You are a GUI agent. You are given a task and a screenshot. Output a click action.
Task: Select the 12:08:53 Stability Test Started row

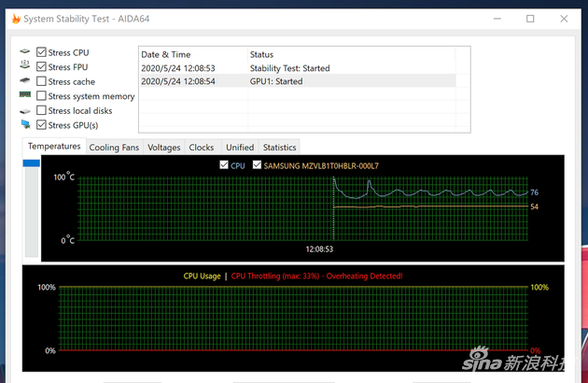pyautogui.click(x=298, y=68)
